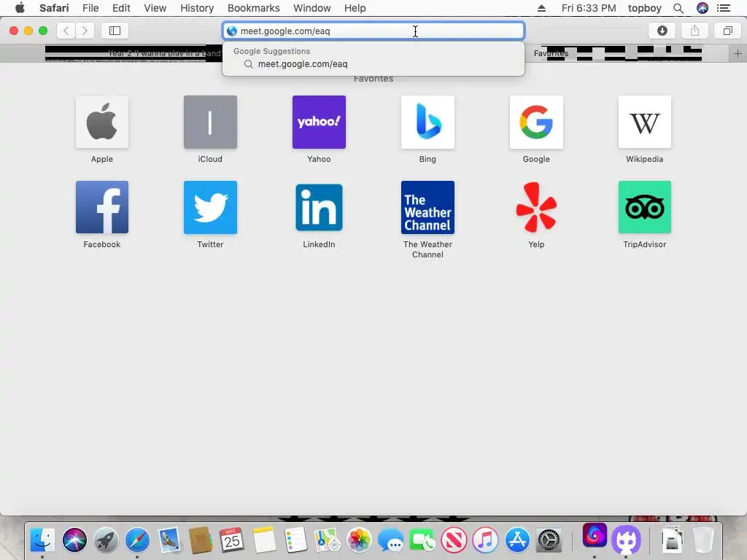Open Launchpad rocket in the Dock
This screenshot has height=560, width=747.
coord(106,540)
